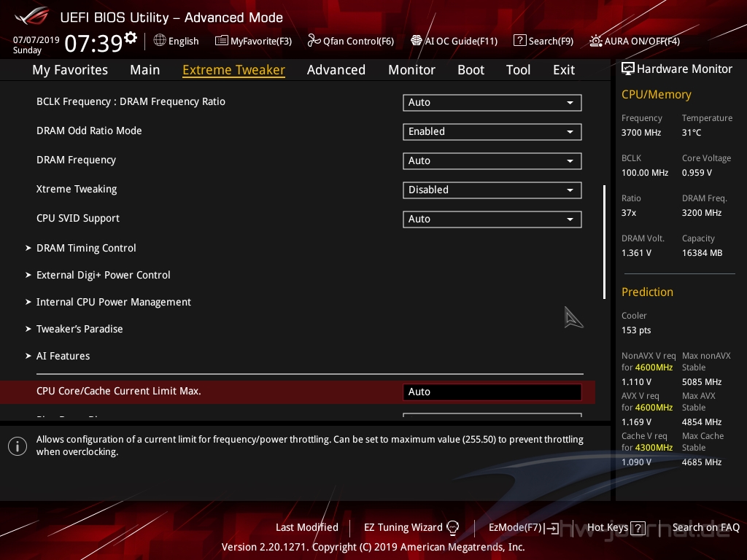Screen dimensions: 747x560
Task: Click Cooler score 153 pts
Action: click(x=636, y=330)
